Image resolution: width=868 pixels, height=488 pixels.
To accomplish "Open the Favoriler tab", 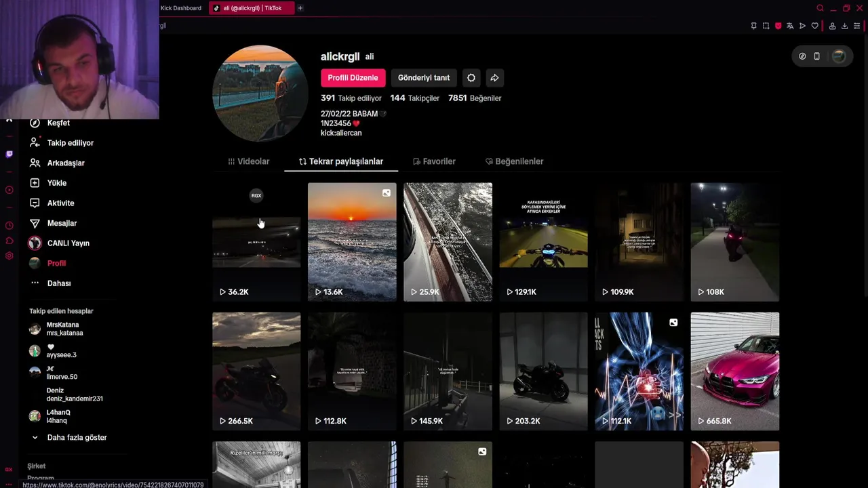I will pos(434,161).
